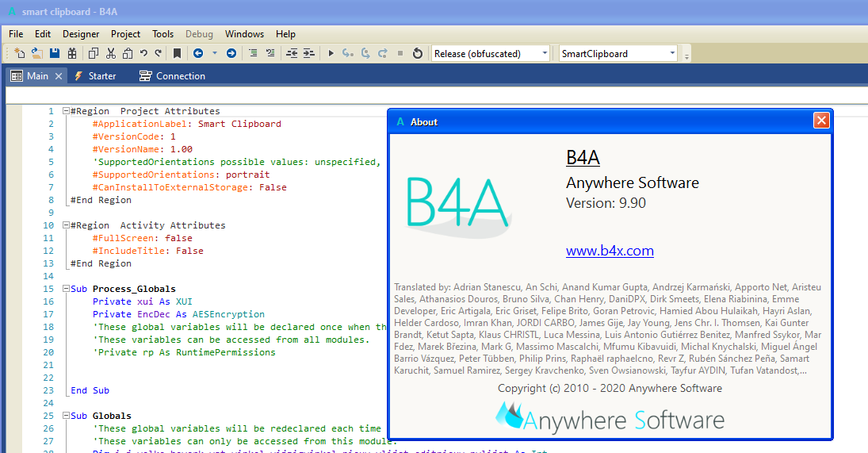Click 'End Sub' on line 23
This screenshot has width=868, height=453.
[90, 390]
